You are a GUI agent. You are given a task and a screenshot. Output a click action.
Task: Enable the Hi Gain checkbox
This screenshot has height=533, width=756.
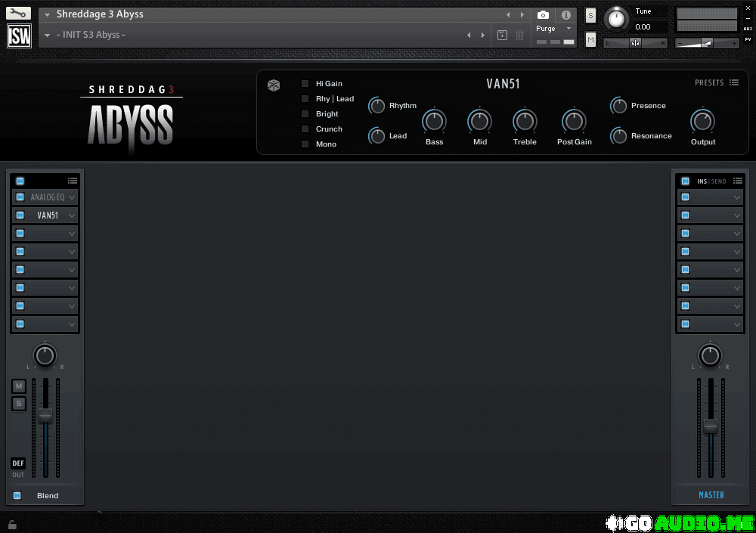click(305, 84)
